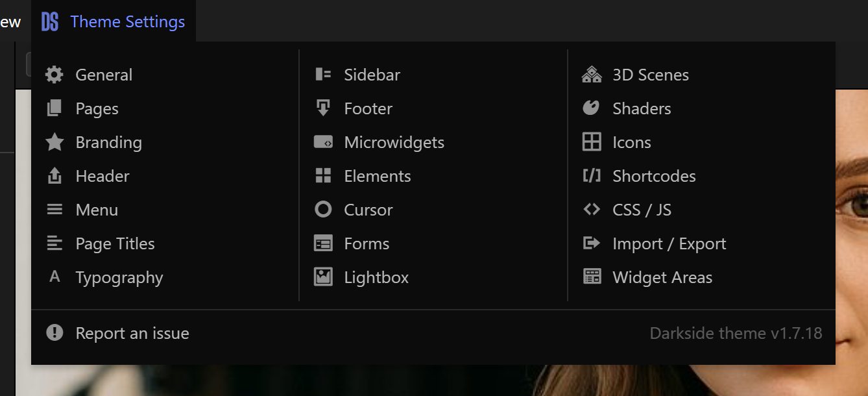Click the picture icon beside Lightbox
Viewport: 868px width, 396px height.
pos(323,277)
